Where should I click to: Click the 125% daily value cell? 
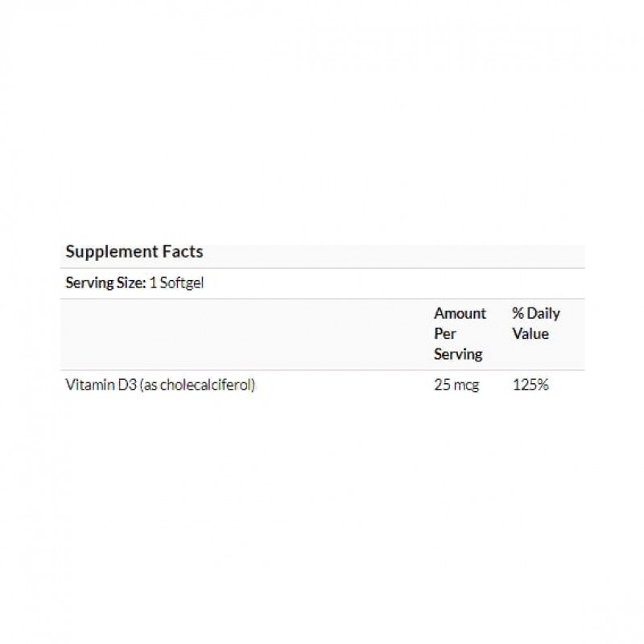point(530,386)
